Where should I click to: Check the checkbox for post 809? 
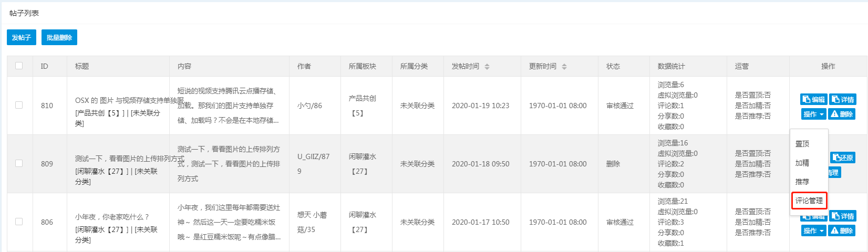click(x=19, y=163)
